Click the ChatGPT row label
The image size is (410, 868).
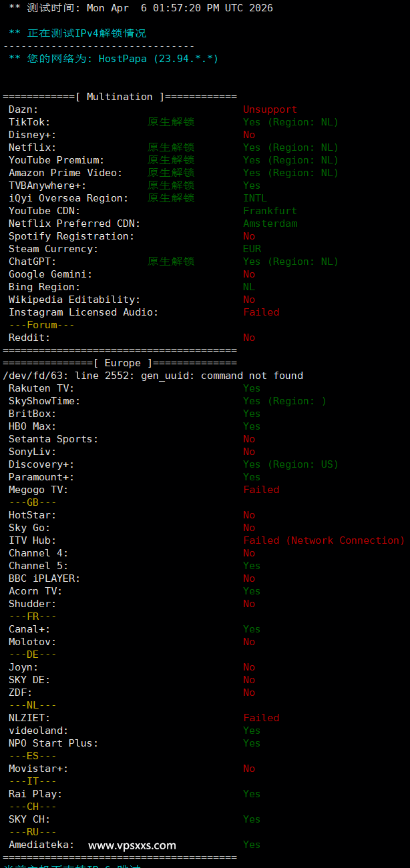tap(32, 262)
